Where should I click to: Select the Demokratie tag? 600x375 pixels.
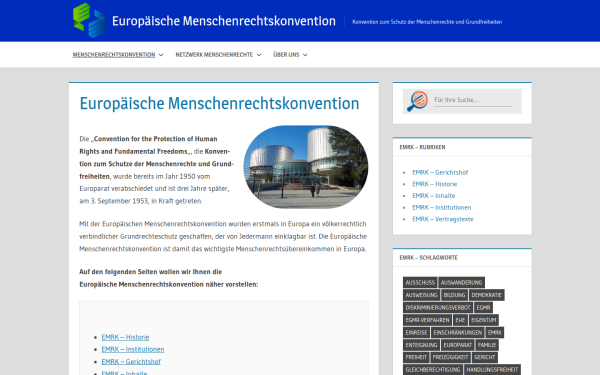click(487, 295)
